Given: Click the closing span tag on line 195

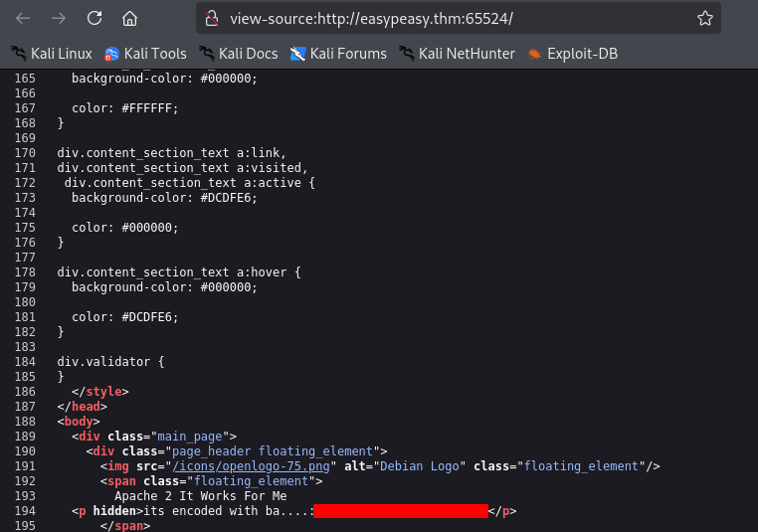Looking at the screenshot, I should tap(125, 526).
